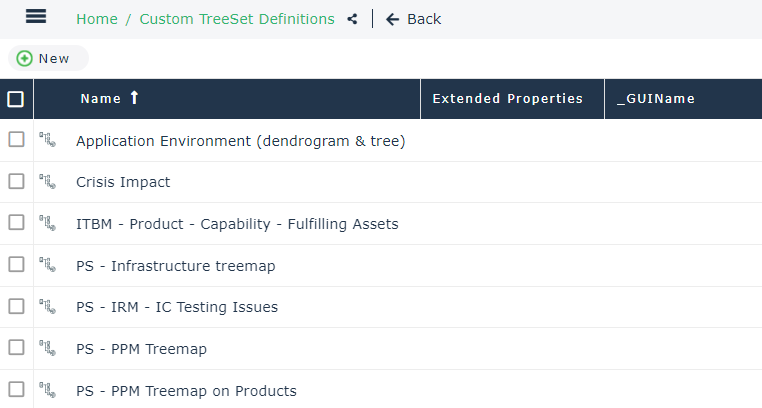Click the Extended Properties column header

pyautogui.click(x=507, y=99)
